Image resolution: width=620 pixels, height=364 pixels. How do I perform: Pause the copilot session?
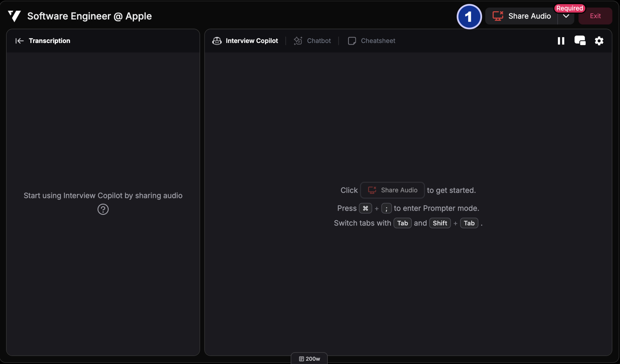561,41
